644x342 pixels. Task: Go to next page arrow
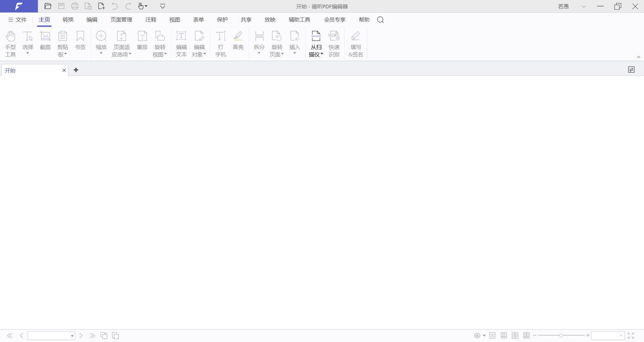(81, 336)
